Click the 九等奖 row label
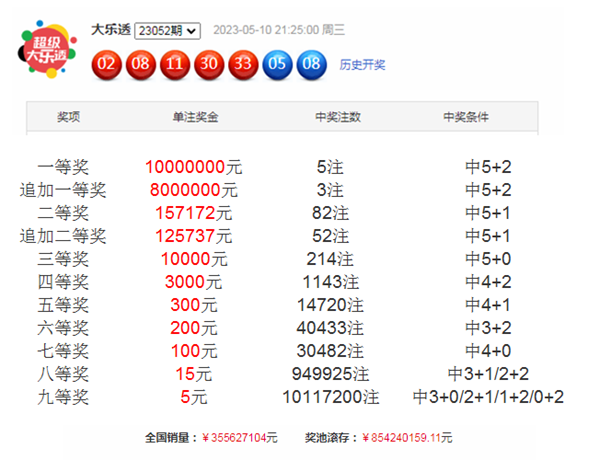 [x=63, y=397]
